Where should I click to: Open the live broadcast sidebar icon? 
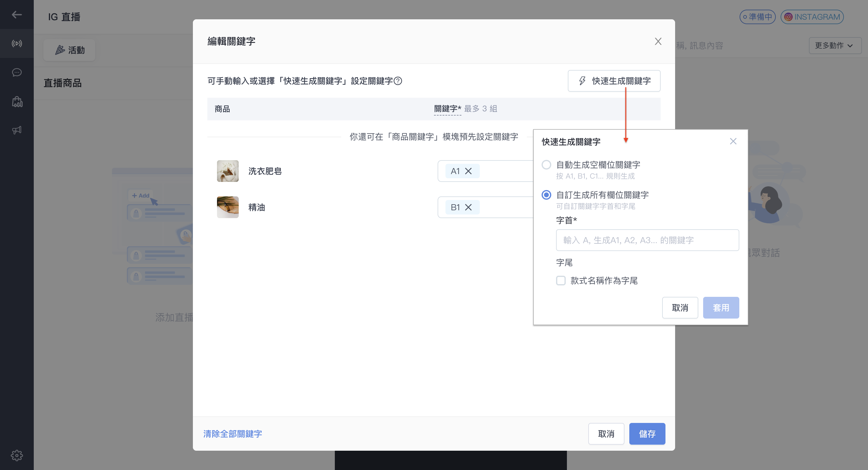(17, 43)
